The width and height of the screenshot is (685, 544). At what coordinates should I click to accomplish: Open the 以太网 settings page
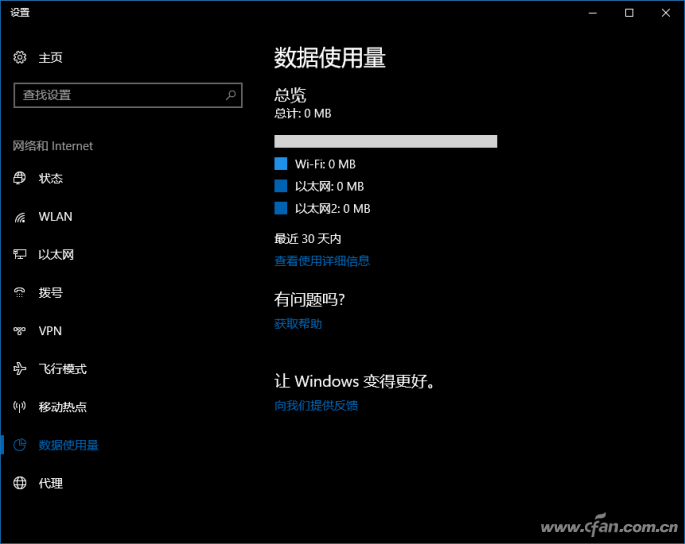[56, 254]
